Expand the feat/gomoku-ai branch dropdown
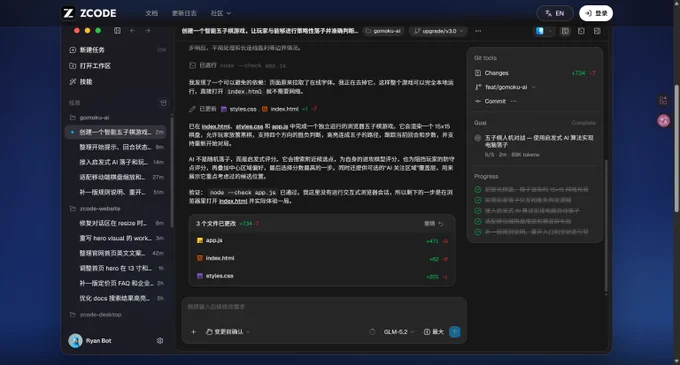 click(506, 87)
